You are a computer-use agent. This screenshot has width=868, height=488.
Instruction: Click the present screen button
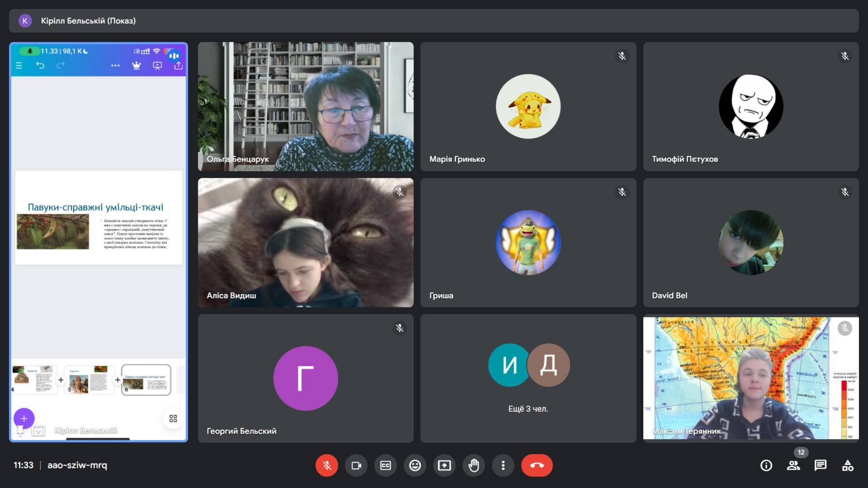coord(445,465)
